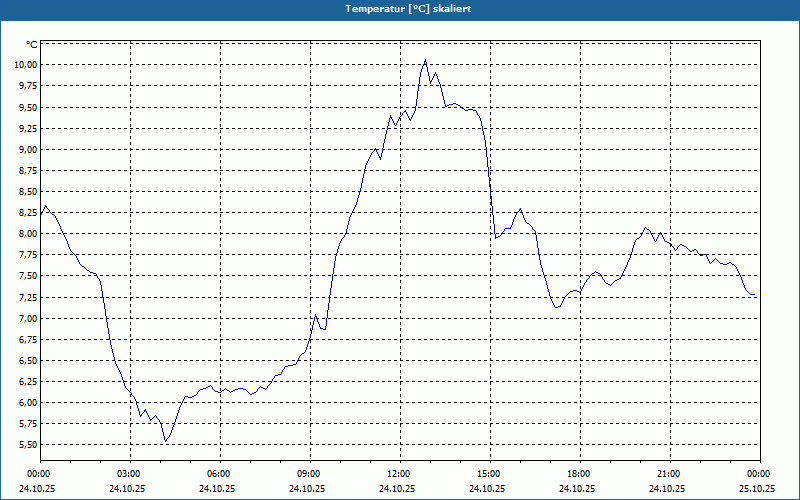Click the 9,25 y-axis value
800x500 pixels.
pyautogui.click(x=28, y=128)
